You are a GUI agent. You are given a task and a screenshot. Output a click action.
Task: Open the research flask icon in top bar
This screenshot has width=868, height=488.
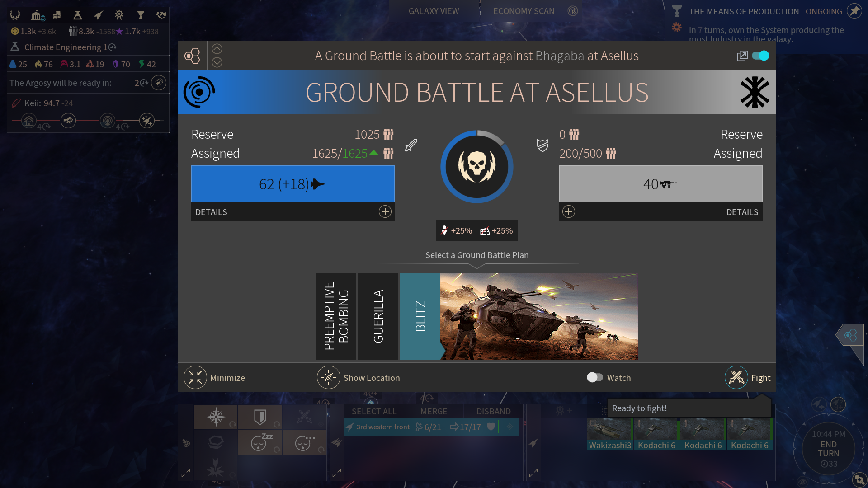[77, 15]
